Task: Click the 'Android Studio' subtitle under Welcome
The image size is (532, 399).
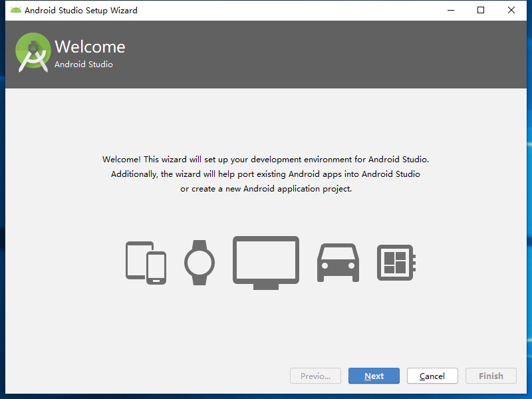Action: (x=84, y=64)
